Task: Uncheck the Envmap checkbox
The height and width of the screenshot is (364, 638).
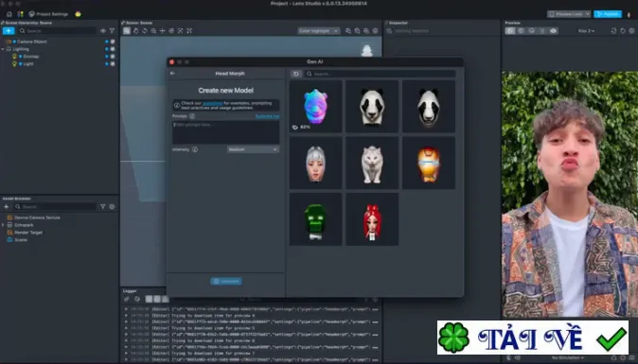Action: click(113, 57)
